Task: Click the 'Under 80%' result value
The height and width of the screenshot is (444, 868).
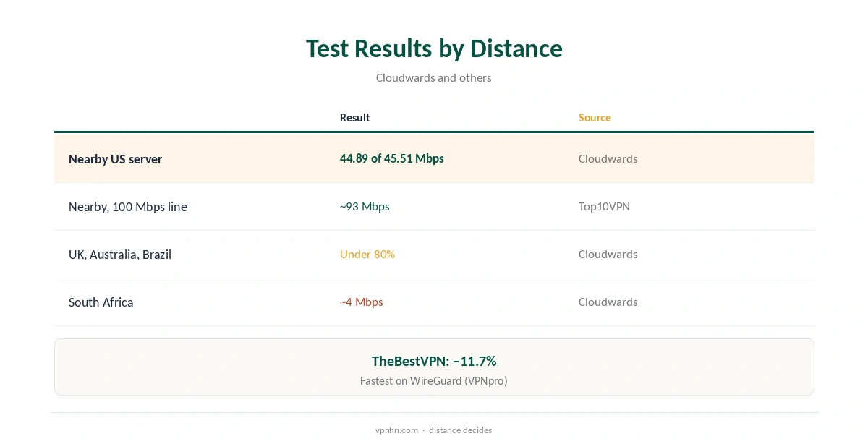Action: [x=367, y=254]
